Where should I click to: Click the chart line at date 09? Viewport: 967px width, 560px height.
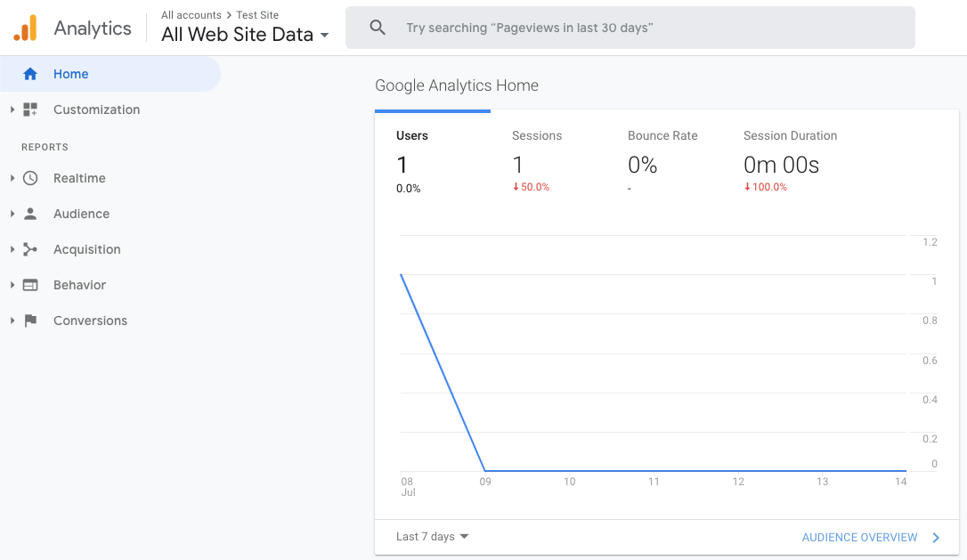coord(485,471)
